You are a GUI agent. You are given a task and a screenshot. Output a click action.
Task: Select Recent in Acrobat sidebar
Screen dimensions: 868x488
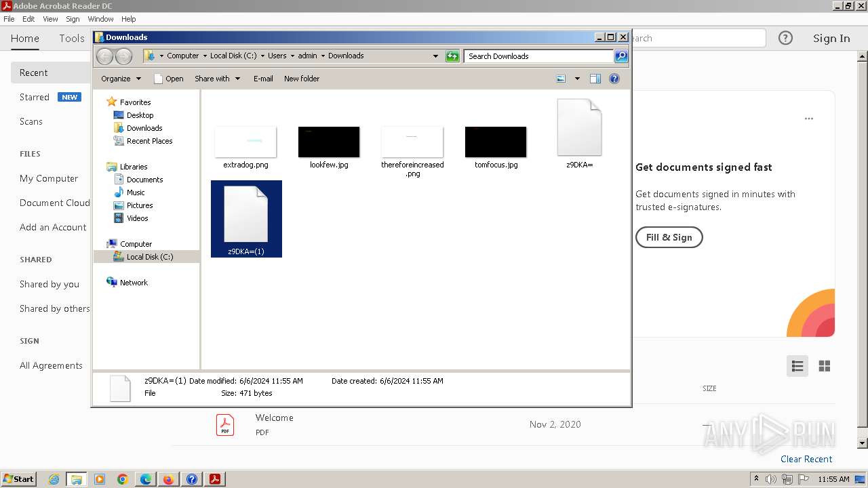point(51,73)
